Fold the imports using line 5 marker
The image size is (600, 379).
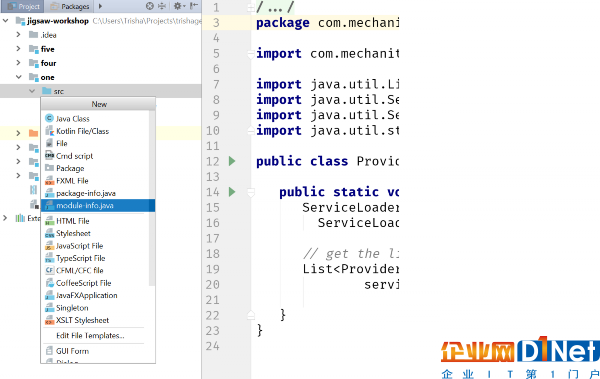click(251, 54)
